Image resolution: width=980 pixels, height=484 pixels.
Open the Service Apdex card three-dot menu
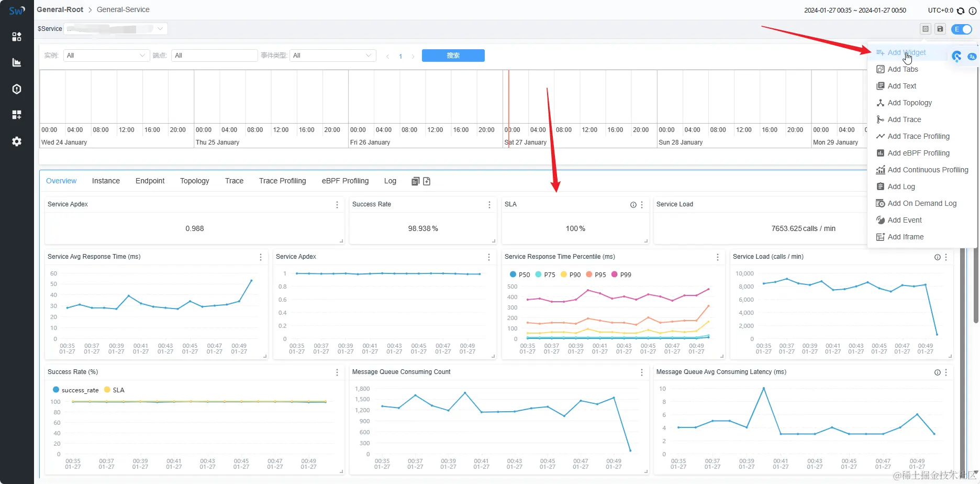pyautogui.click(x=337, y=205)
